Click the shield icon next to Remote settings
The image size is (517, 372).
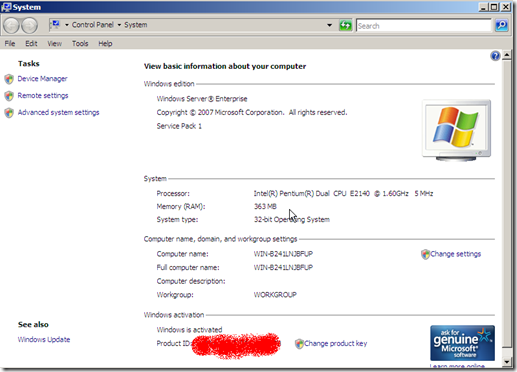9,96
